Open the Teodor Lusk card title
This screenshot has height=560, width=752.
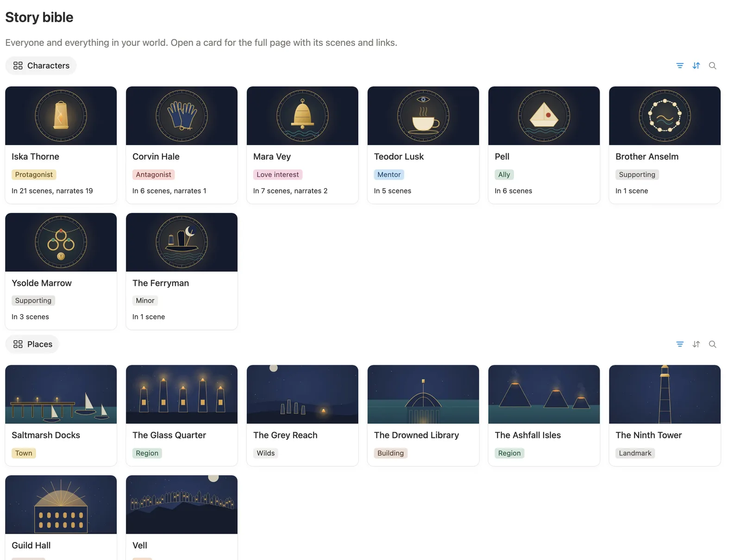(x=399, y=156)
